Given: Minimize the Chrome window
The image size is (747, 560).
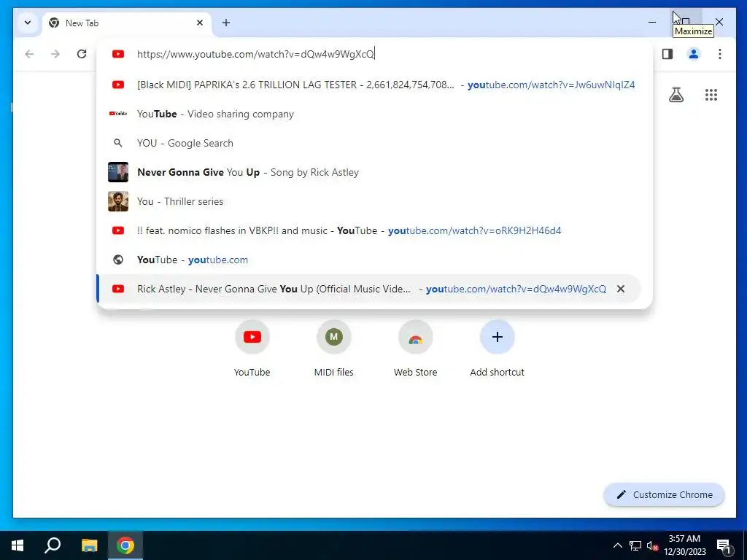Looking at the screenshot, I should coord(652,22).
